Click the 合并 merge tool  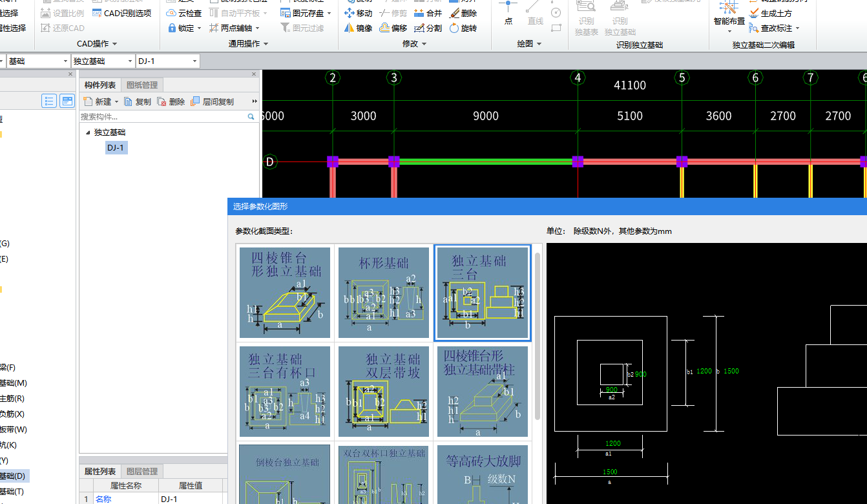tap(428, 13)
